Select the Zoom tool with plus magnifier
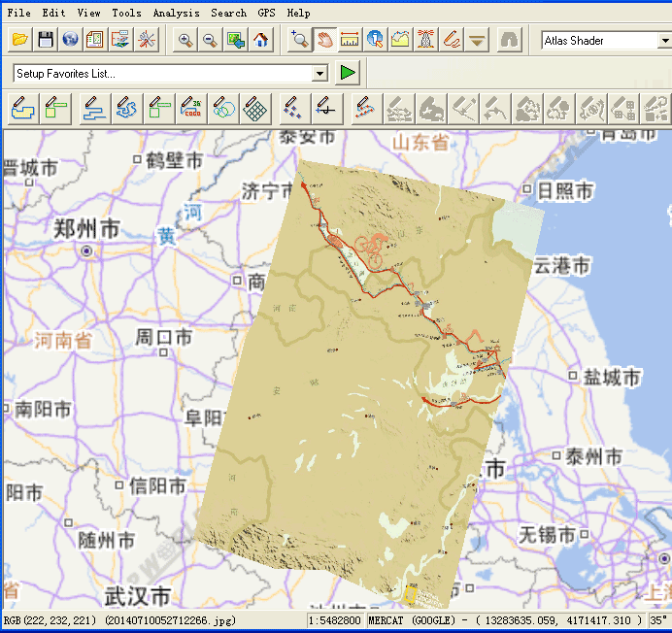The height and width of the screenshot is (633, 672). 299,40
